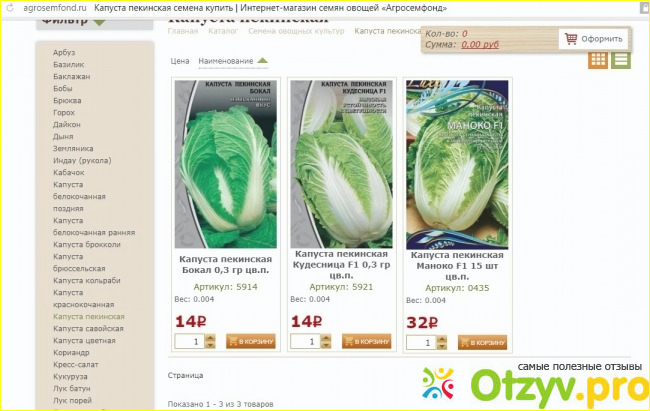This screenshot has width=650, height=411.
Task: Increase quantity stepper for Бокал product
Action: click(x=211, y=338)
